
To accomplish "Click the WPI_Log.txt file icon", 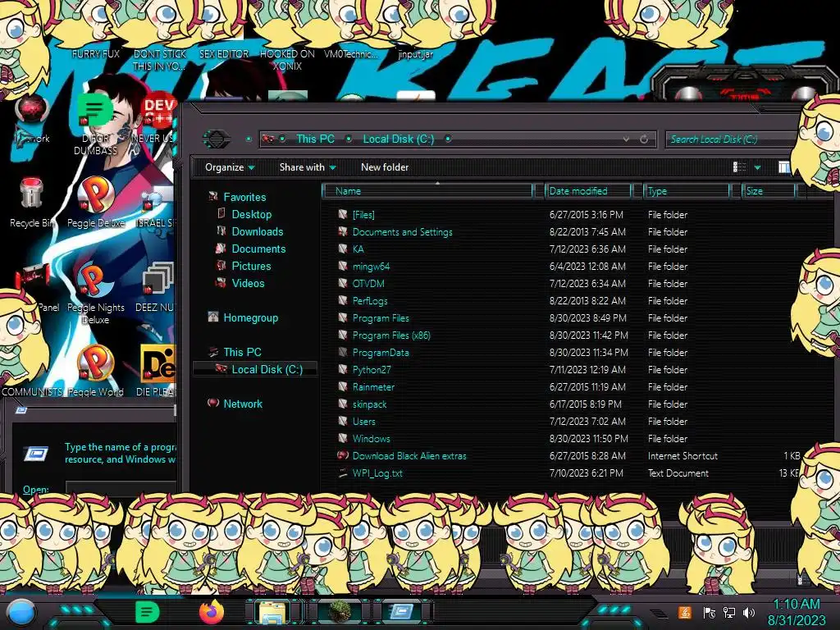I will 343,473.
